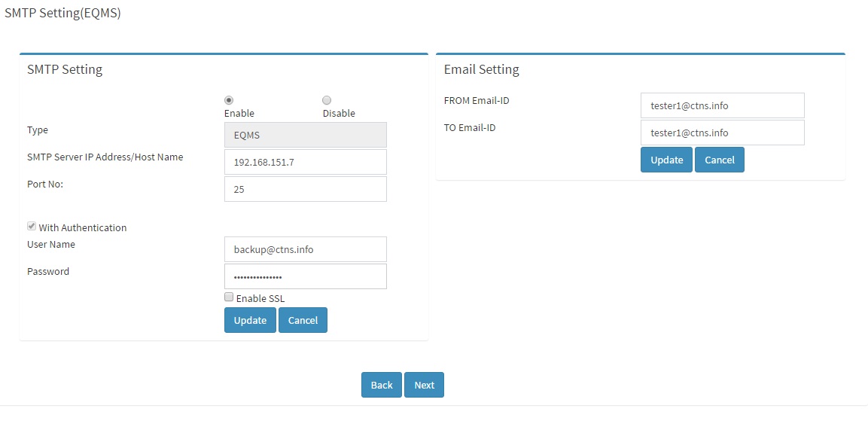
Task: Click into the Port No field
Action: pyautogui.click(x=306, y=189)
